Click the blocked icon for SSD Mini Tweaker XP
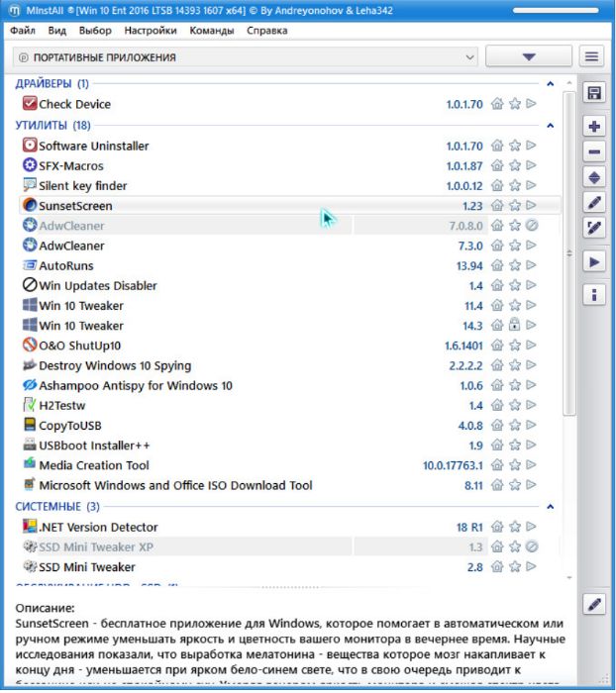The height and width of the screenshot is (693, 616). pyautogui.click(x=532, y=546)
